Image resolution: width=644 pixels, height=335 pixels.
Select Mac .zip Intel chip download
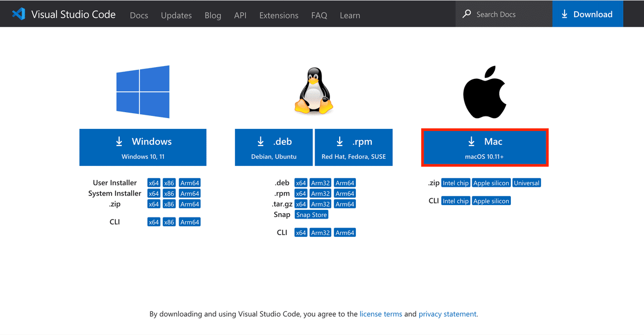(x=456, y=183)
